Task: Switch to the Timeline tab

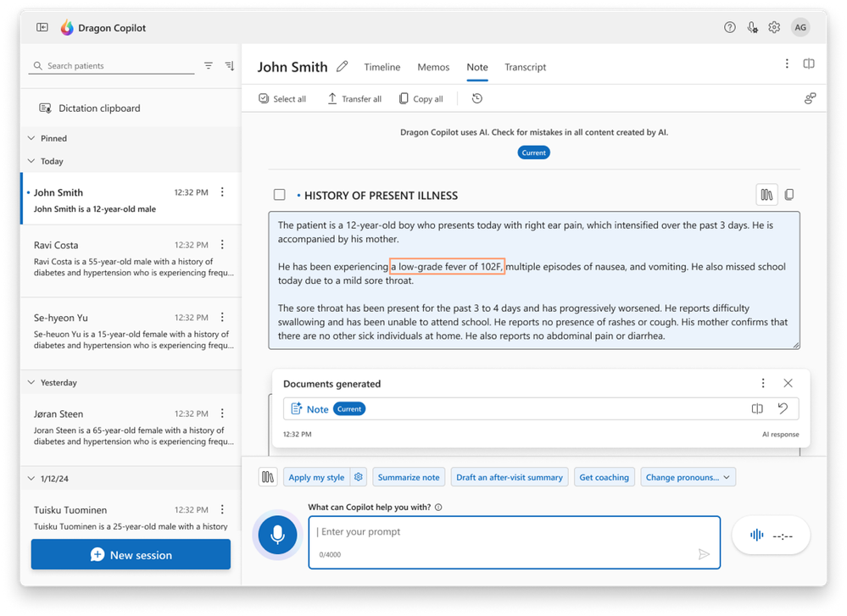Action: pyautogui.click(x=382, y=67)
